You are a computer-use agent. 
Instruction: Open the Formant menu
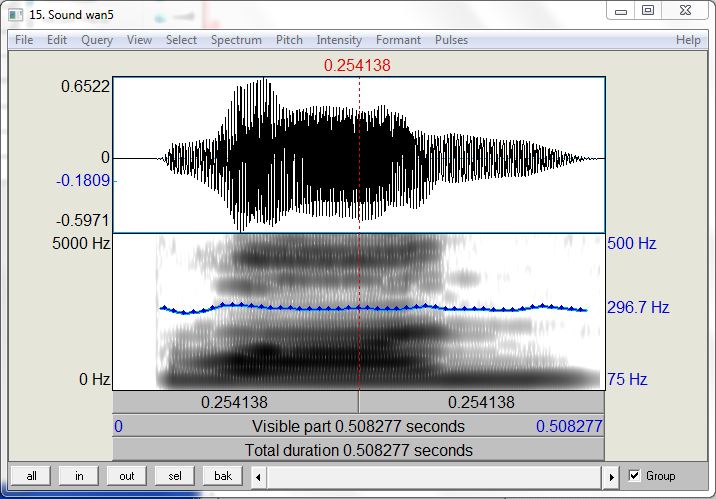398,40
